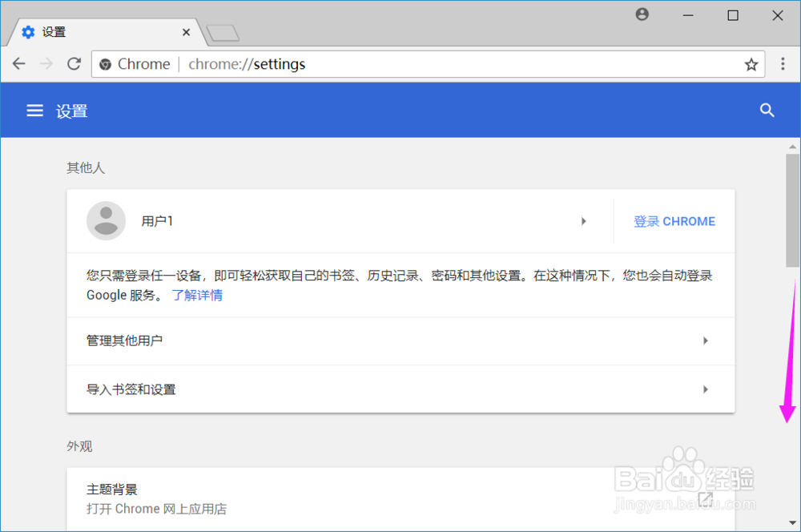Click the 外观 section heading
Image resolution: width=801 pixels, height=532 pixels.
point(79,446)
